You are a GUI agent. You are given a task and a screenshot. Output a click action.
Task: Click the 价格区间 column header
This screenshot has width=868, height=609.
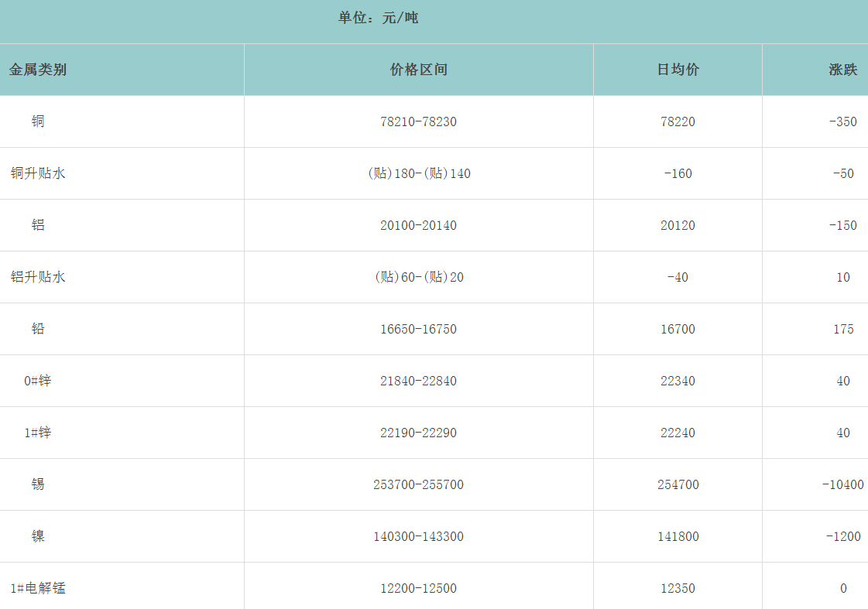pos(418,70)
